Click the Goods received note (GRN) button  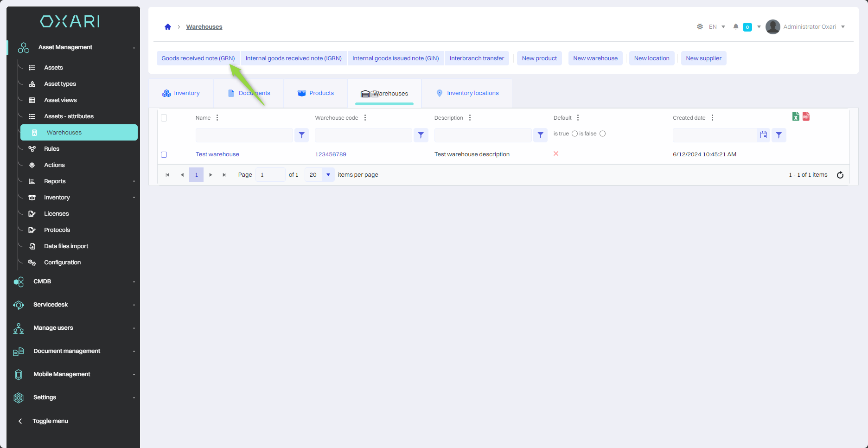click(198, 58)
